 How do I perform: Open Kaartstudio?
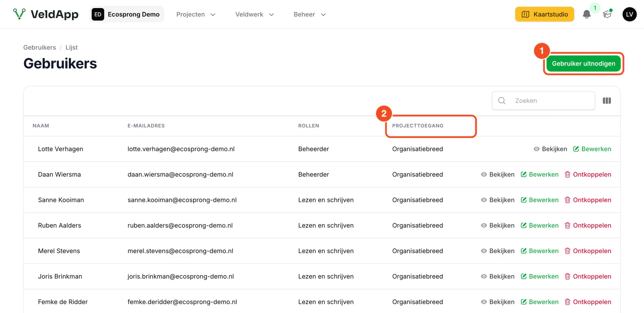point(545,14)
